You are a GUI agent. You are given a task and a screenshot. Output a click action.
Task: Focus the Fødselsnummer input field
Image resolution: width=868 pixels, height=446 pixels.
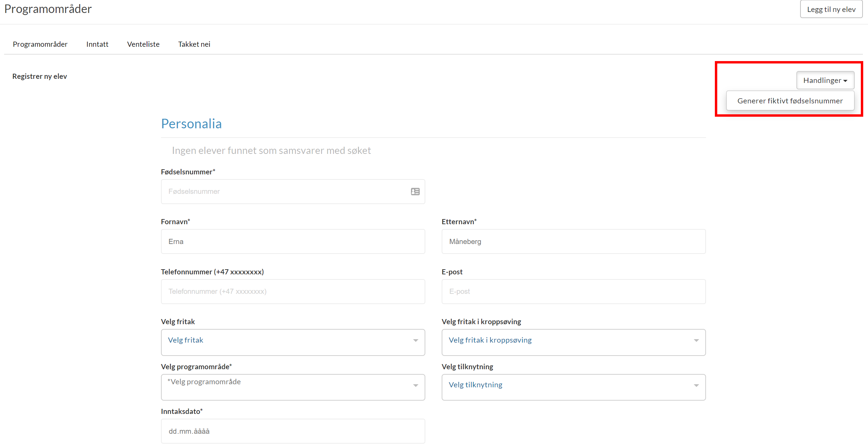click(x=293, y=191)
